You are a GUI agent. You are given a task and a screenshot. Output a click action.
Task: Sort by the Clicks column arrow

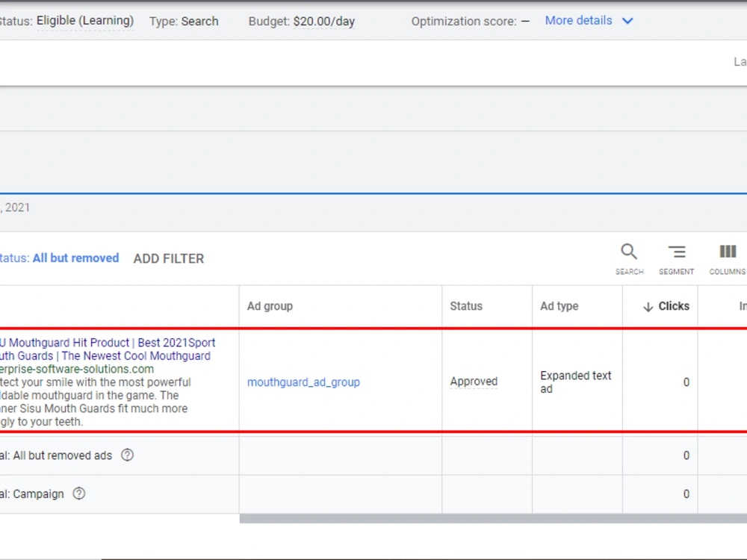[x=648, y=307]
